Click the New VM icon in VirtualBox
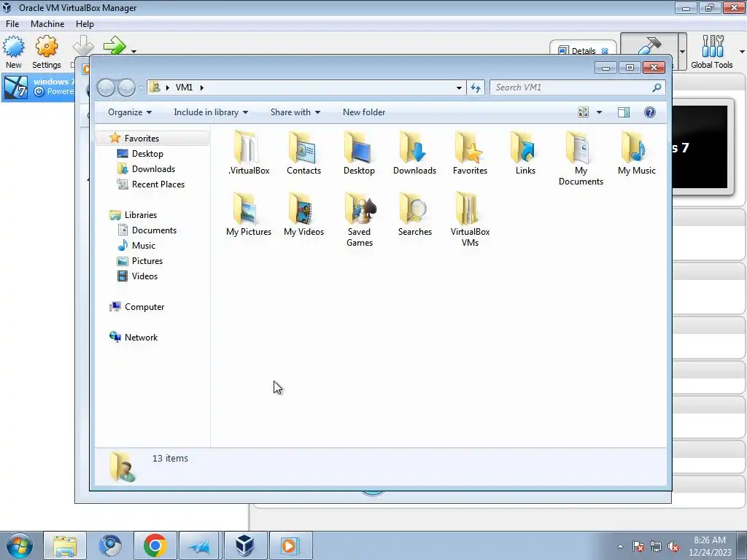This screenshot has width=747, height=560. tap(13, 52)
